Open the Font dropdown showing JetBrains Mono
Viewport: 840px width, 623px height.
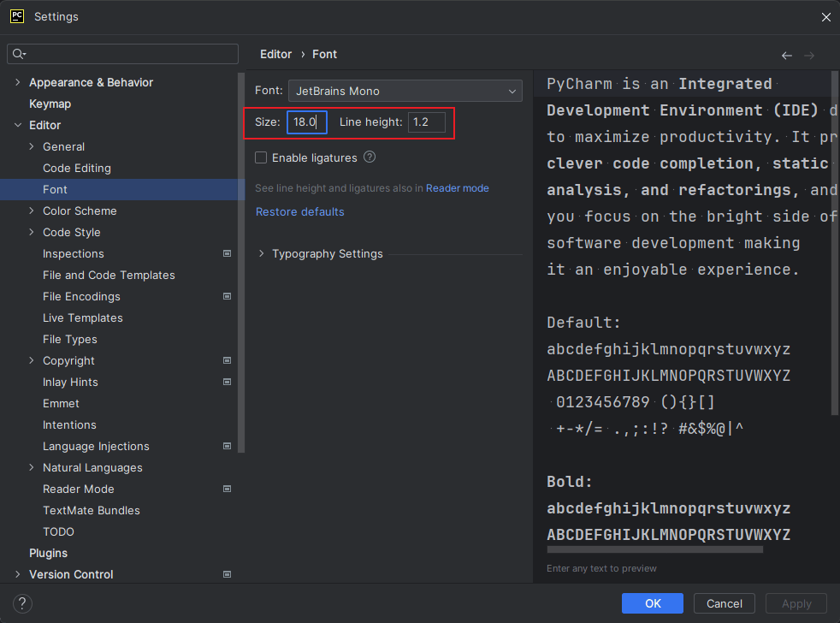(405, 91)
